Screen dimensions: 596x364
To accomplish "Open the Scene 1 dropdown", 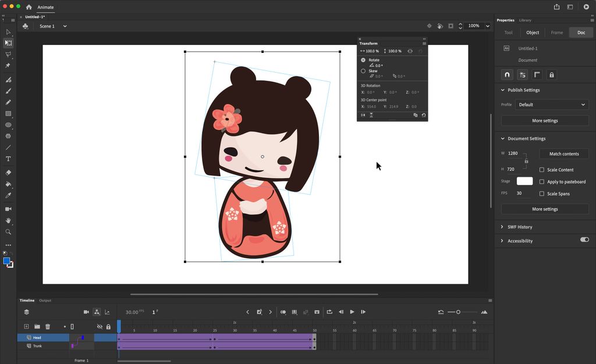I will click(65, 26).
